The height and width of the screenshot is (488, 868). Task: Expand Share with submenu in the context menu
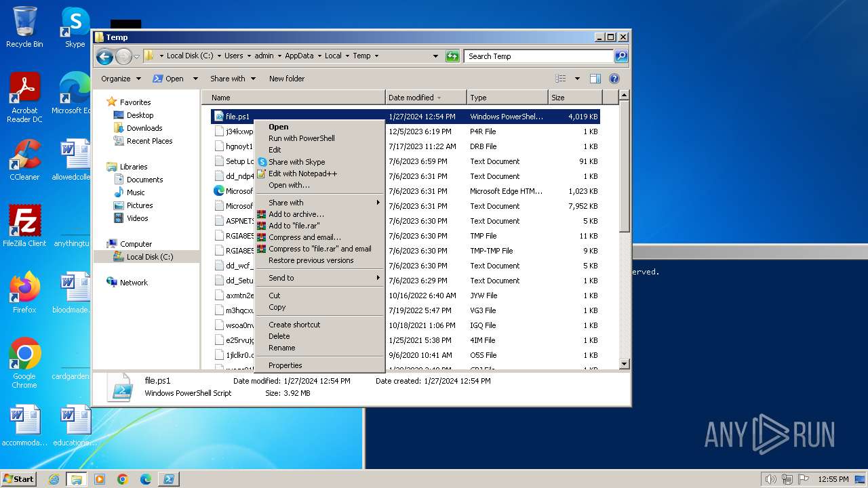pos(319,203)
